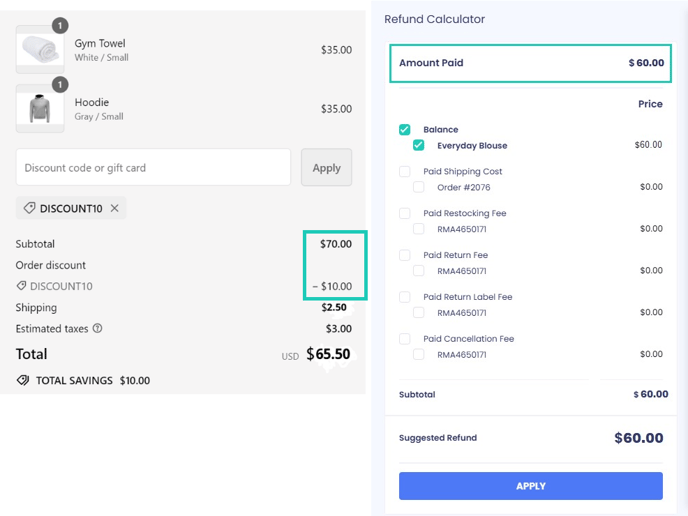688x516 pixels.
Task: Tick the Paid Return Fee checkbox
Action: 405,255
